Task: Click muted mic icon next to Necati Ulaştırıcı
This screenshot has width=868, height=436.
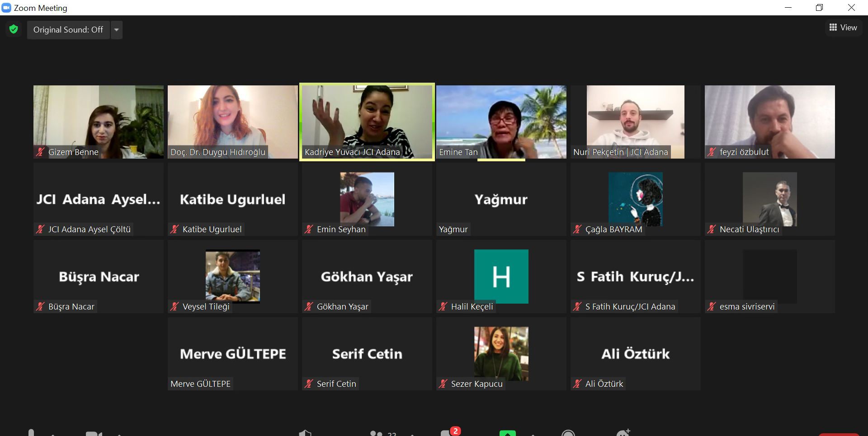Action: click(712, 230)
